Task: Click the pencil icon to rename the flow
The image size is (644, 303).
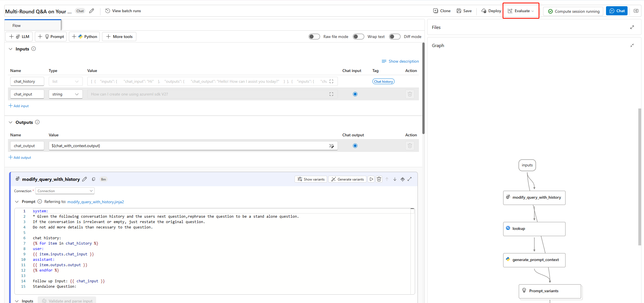Action: pyautogui.click(x=92, y=11)
